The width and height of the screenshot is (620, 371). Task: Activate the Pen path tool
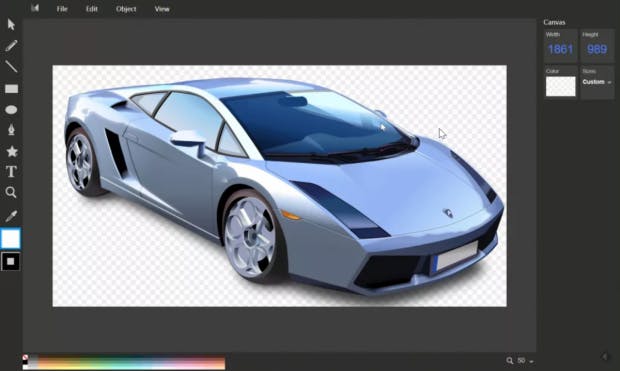tap(11, 130)
